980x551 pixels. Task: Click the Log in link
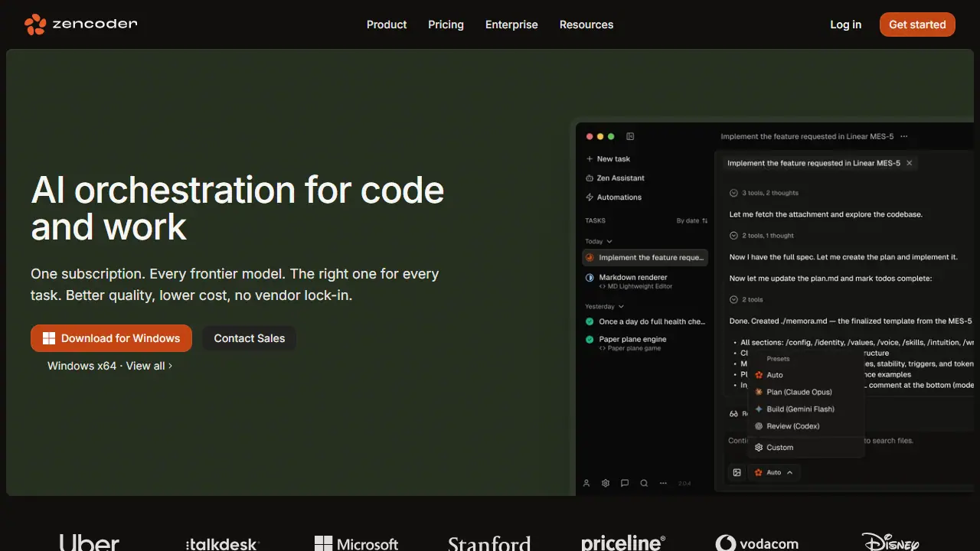point(845,24)
